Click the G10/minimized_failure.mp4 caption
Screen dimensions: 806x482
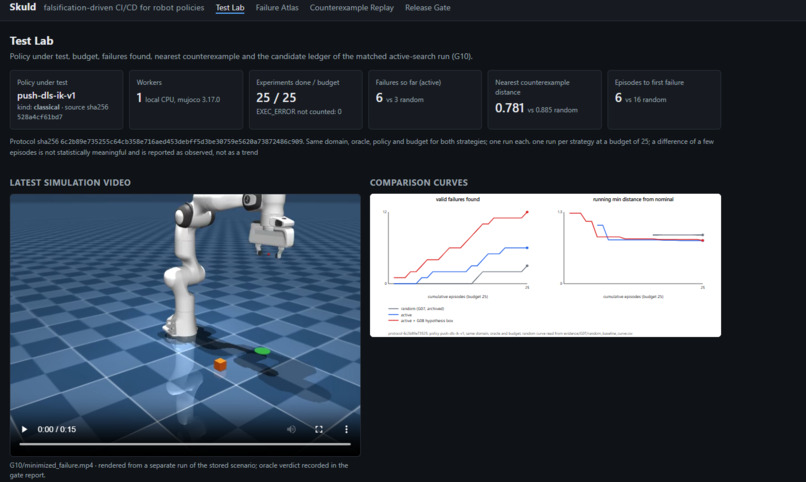[x=179, y=470]
